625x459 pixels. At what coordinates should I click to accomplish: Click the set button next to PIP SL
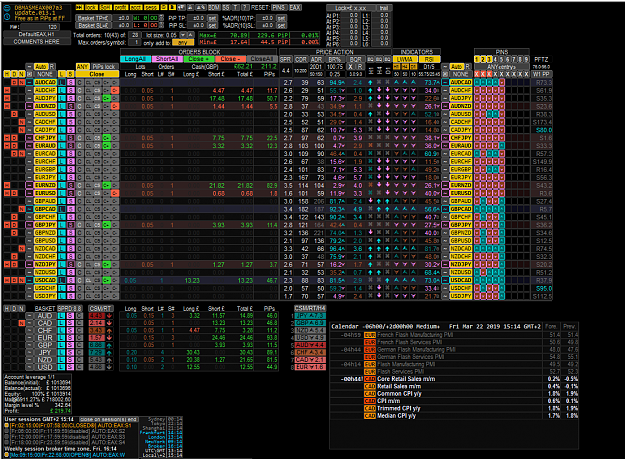212,26
